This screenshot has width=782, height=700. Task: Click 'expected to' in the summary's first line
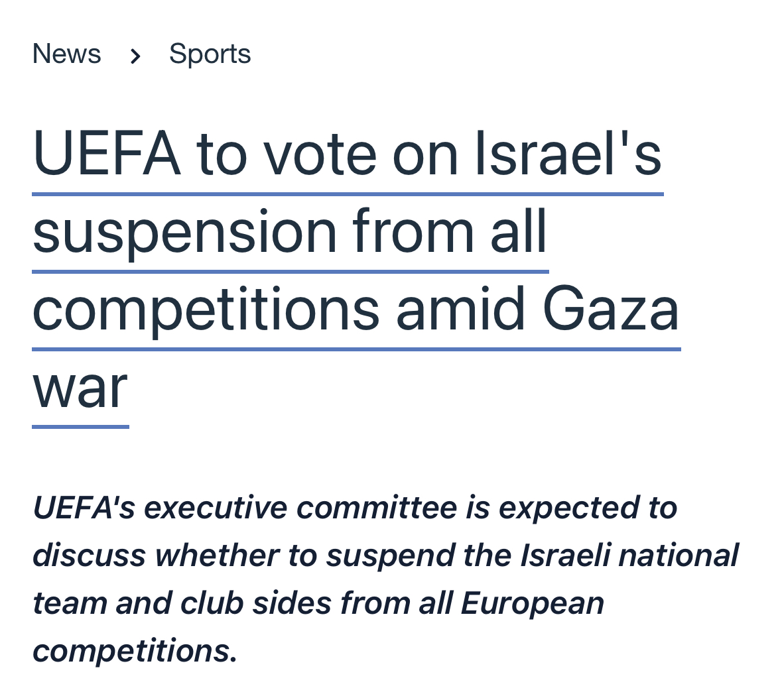point(588,508)
